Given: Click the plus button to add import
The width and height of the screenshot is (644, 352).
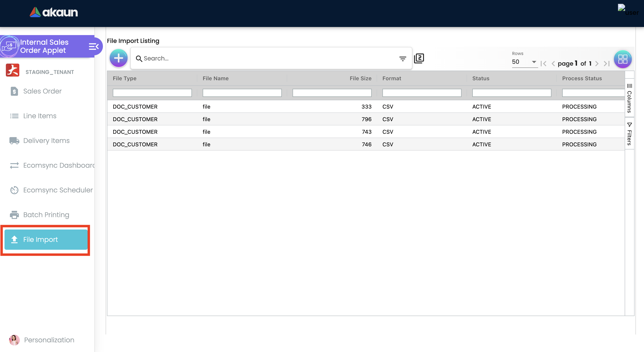Looking at the screenshot, I should coord(118,58).
